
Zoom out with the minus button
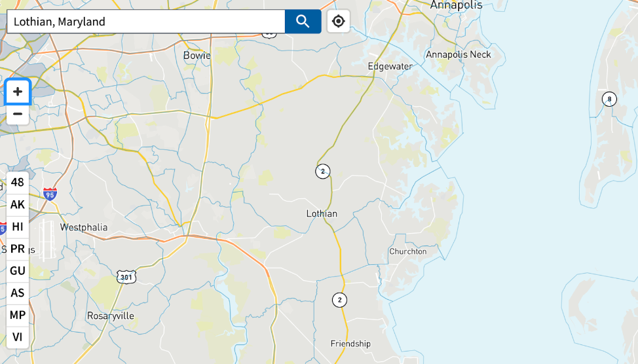coord(18,115)
